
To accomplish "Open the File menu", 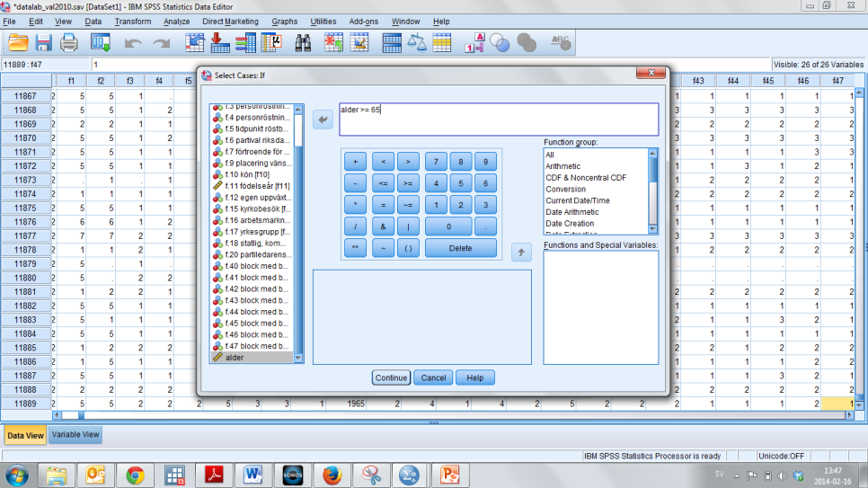I will point(9,22).
